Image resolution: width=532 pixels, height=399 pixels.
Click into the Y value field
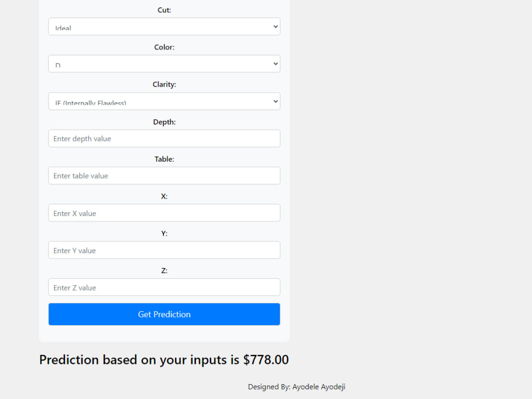[x=164, y=250]
